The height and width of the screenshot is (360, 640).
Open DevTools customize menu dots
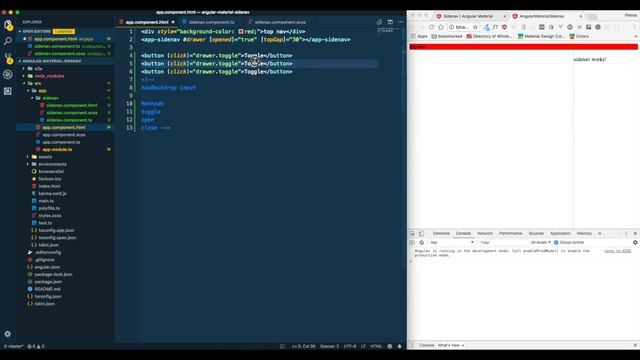pyautogui.click(x=626, y=233)
